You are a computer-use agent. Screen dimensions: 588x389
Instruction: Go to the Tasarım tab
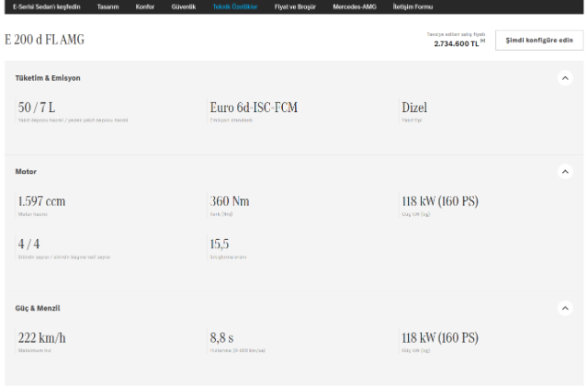[108, 6]
